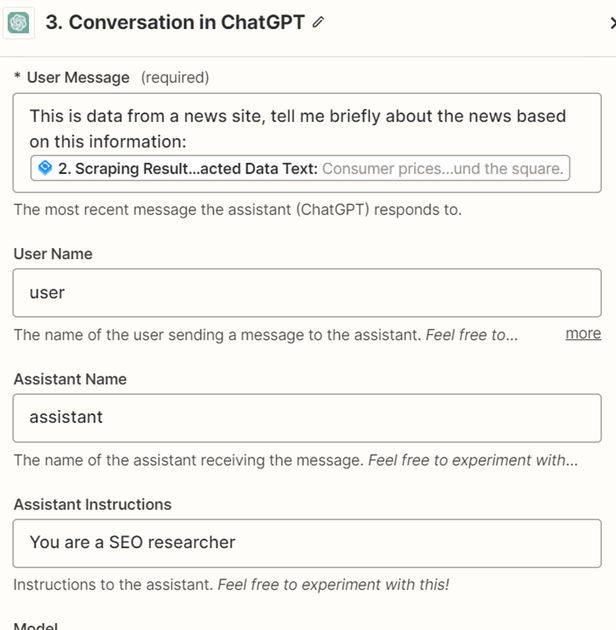Focus the User Name field containing "user"

(306, 292)
